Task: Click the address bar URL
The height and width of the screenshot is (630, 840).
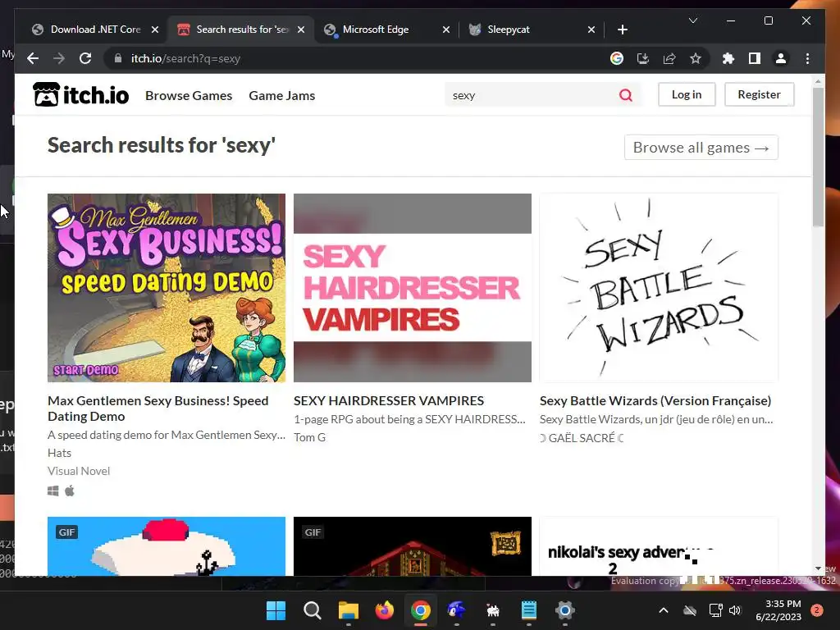Action: pos(185,58)
